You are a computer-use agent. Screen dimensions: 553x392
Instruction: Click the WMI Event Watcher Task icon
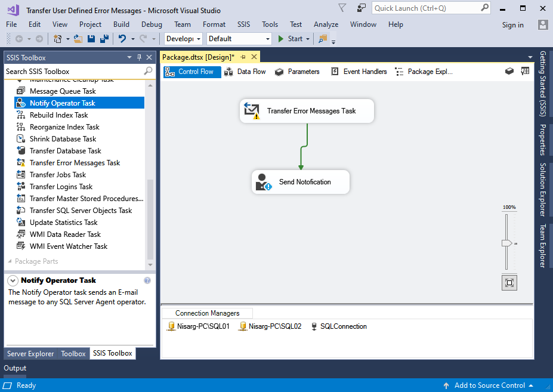coord(21,246)
